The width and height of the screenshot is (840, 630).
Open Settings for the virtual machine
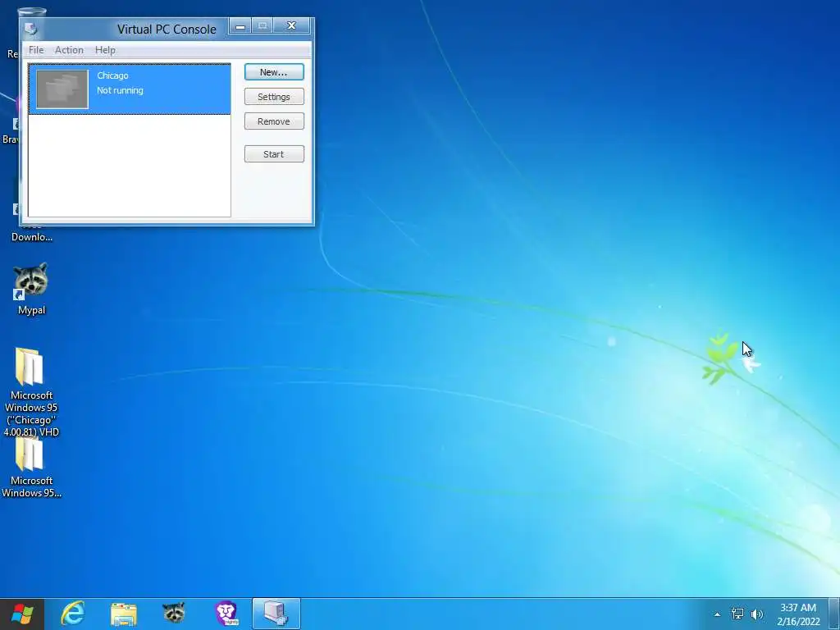274,97
